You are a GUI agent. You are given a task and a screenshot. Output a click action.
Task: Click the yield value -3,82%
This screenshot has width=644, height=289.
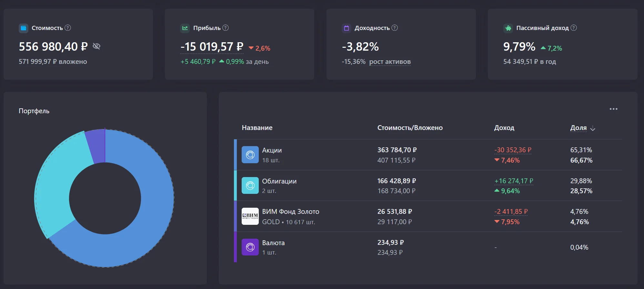pyautogui.click(x=360, y=47)
